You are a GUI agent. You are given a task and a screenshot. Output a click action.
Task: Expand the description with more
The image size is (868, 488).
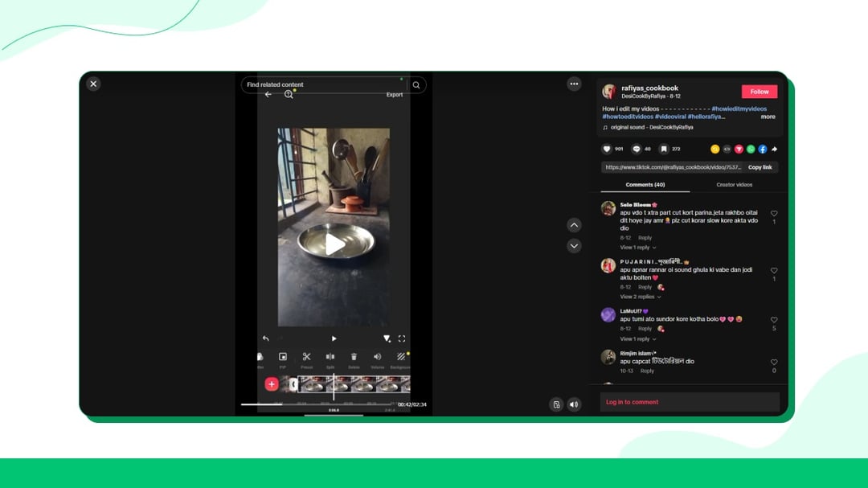768,117
